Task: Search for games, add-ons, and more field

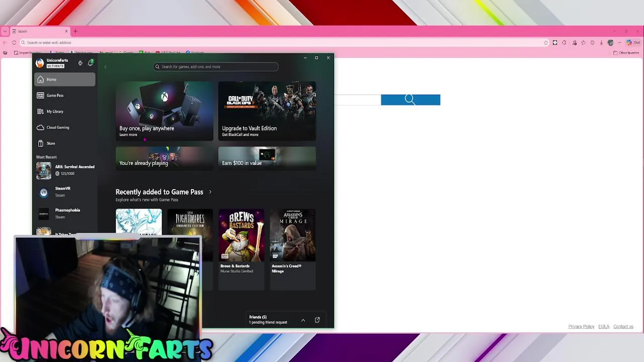Action: [x=216, y=66]
